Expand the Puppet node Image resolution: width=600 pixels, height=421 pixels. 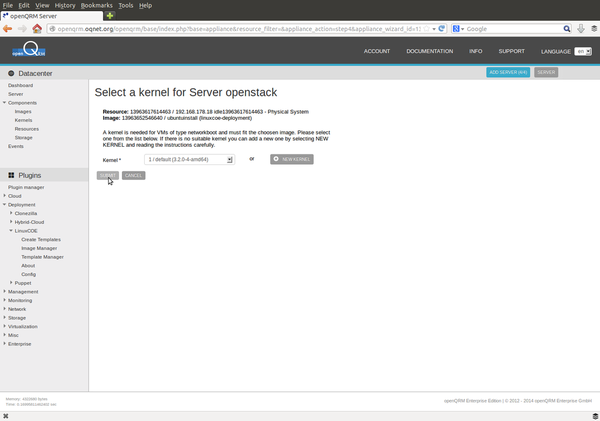click(11, 282)
